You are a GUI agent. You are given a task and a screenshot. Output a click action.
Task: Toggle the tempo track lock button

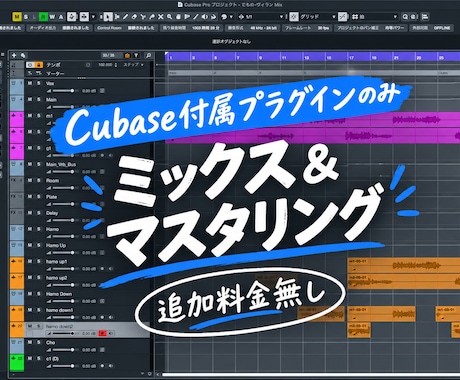point(39,65)
